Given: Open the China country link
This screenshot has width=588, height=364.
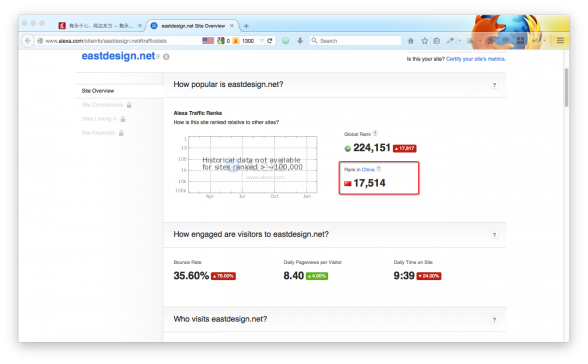Looking at the screenshot, I should [x=368, y=169].
